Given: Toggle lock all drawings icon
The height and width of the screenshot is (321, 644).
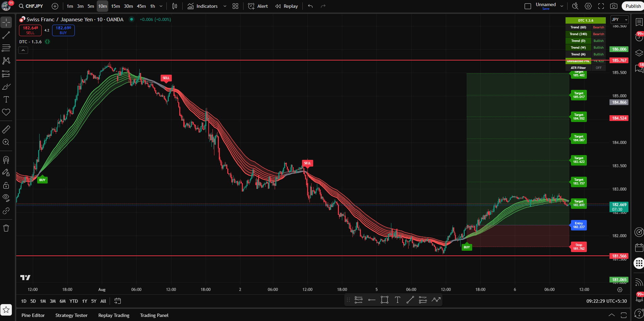Looking at the screenshot, I should click(6, 185).
